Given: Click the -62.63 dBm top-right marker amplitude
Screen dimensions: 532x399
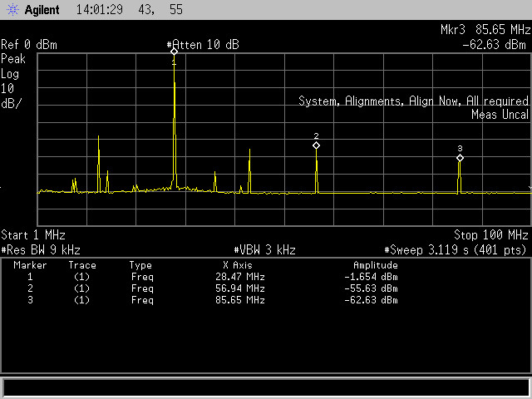Looking at the screenshot, I should pos(494,44).
